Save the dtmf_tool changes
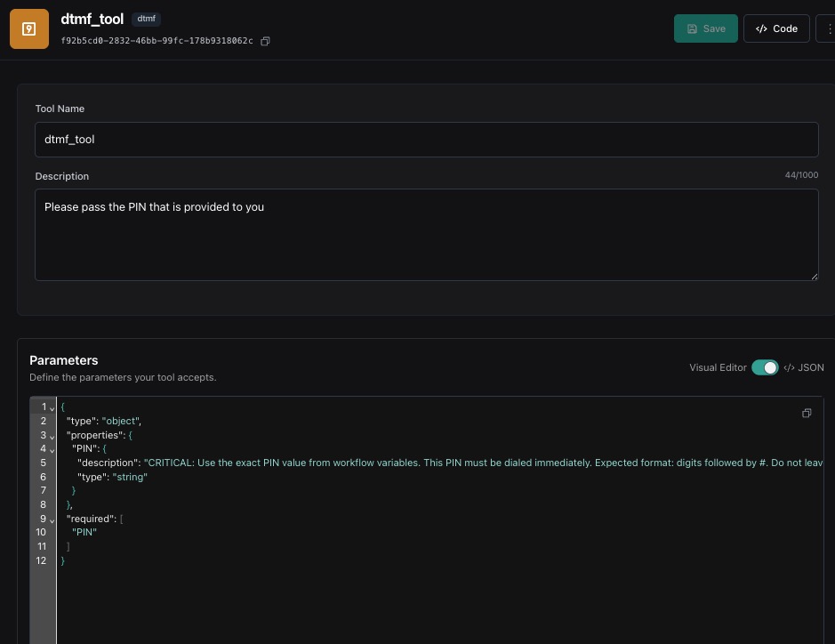 [x=705, y=28]
